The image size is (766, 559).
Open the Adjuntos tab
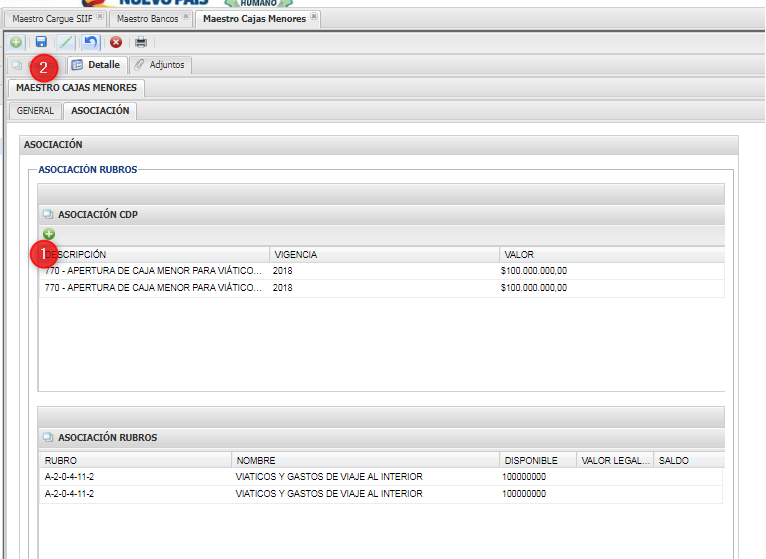160,65
